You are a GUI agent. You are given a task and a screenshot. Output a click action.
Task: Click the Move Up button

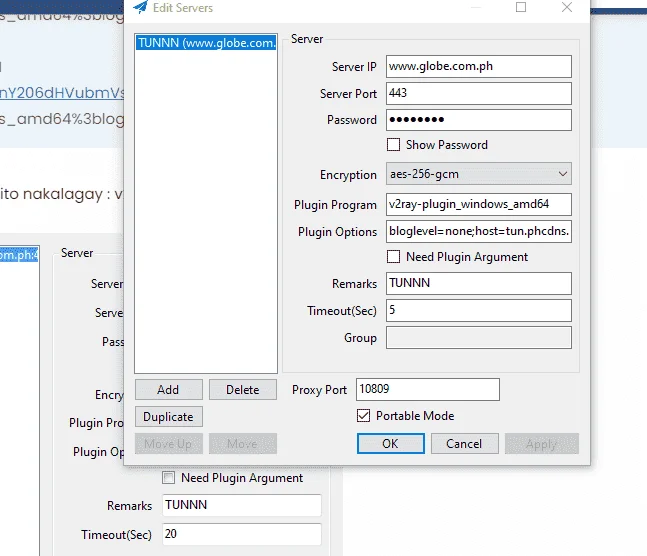click(168, 444)
